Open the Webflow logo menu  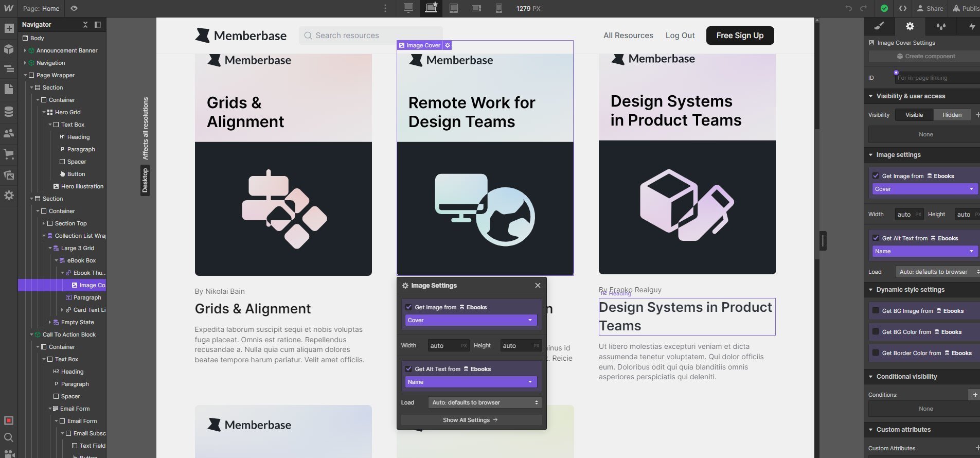pos(9,8)
